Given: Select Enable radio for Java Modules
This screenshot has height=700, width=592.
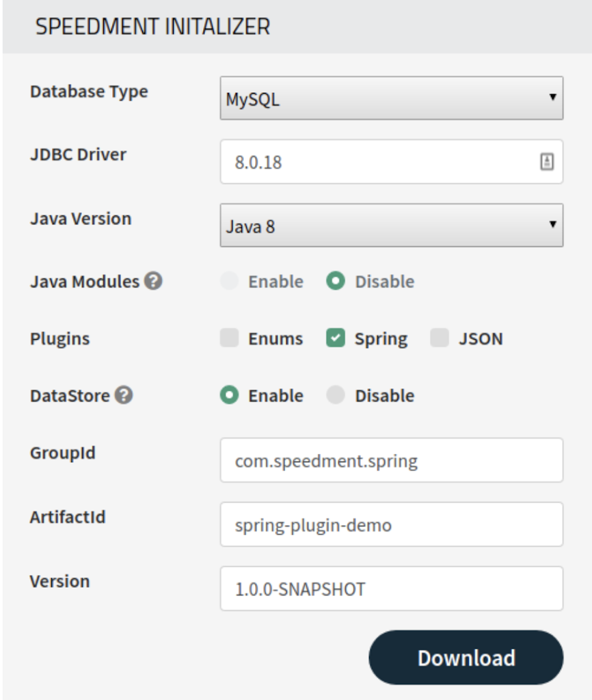Looking at the screenshot, I should tap(230, 282).
